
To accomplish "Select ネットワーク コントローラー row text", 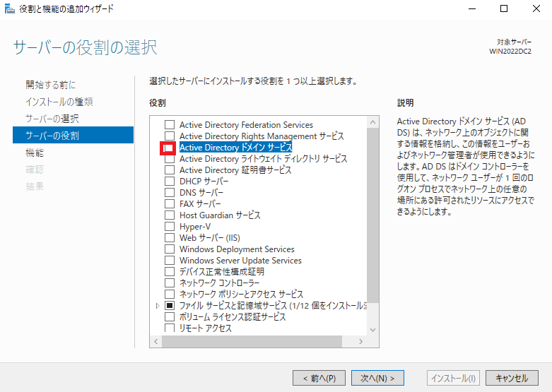I will point(219,283).
